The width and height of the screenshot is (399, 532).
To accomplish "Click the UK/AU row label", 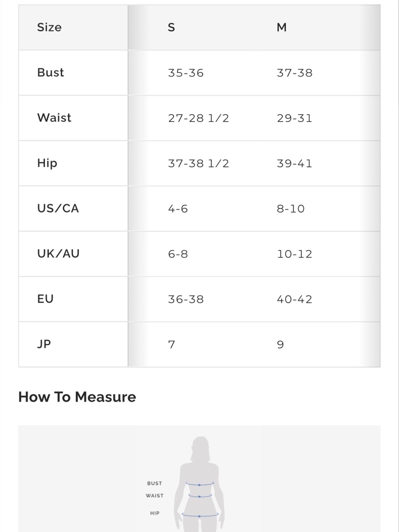I will pos(58,253).
